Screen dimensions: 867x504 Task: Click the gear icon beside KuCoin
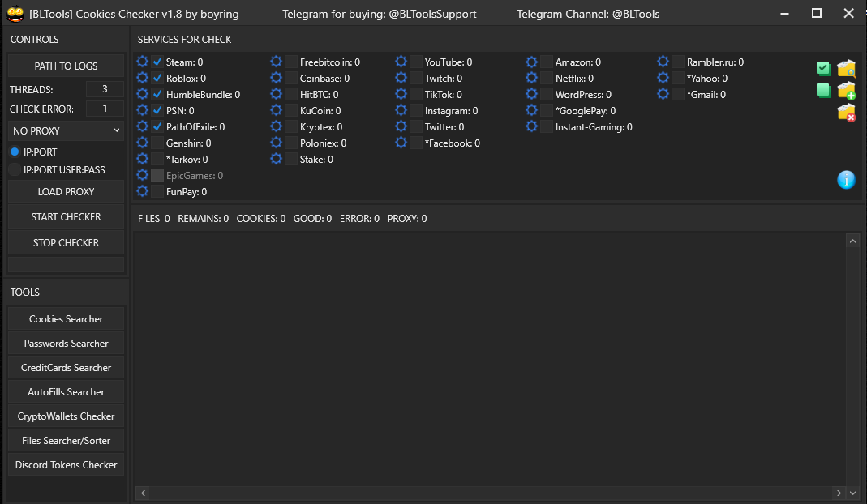point(276,110)
